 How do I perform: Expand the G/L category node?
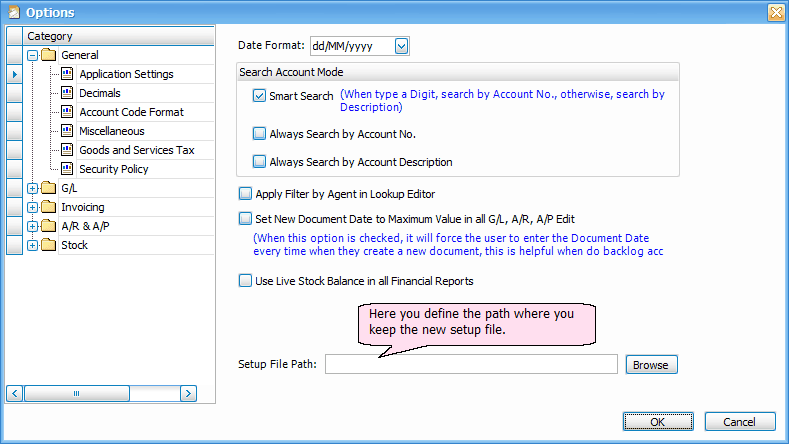tap(33, 188)
